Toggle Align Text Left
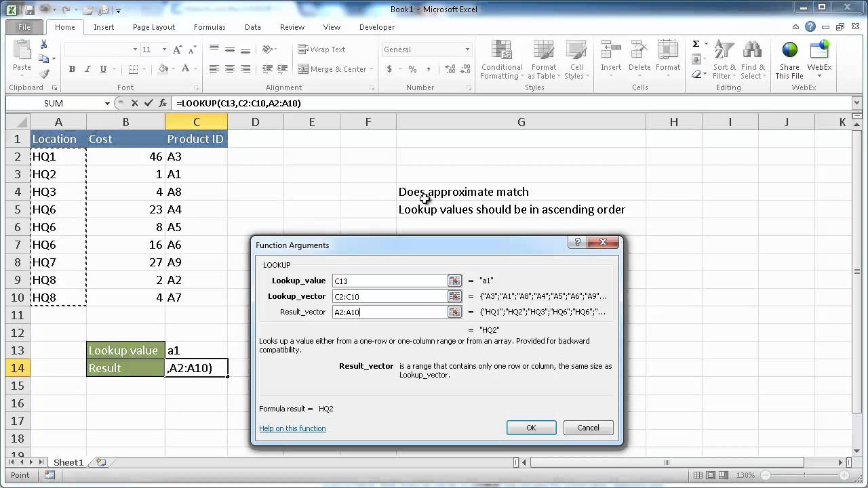Screen dimensions: 868x488 coord(214,69)
